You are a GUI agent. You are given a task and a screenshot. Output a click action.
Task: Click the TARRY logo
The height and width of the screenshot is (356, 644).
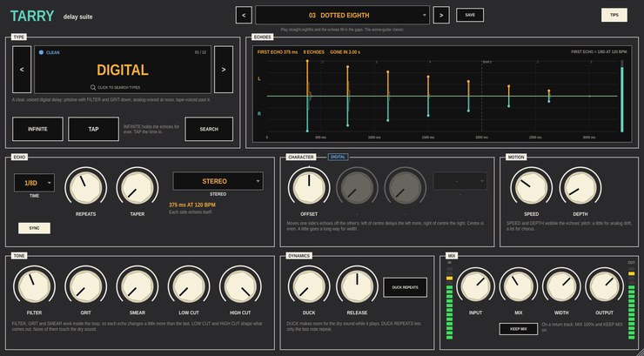[32, 16]
